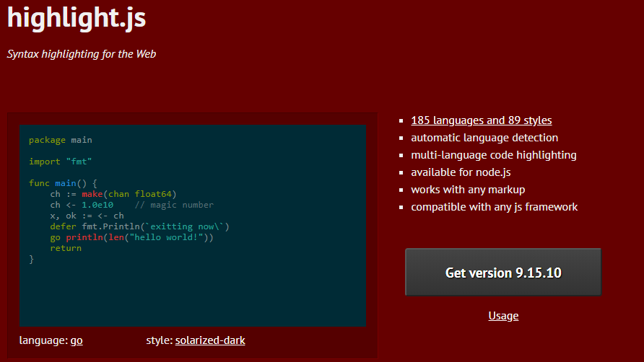Viewport: 644px width, 362px height.
Task: Click the '1.0e10' number literal
Action: pos(97,205)
